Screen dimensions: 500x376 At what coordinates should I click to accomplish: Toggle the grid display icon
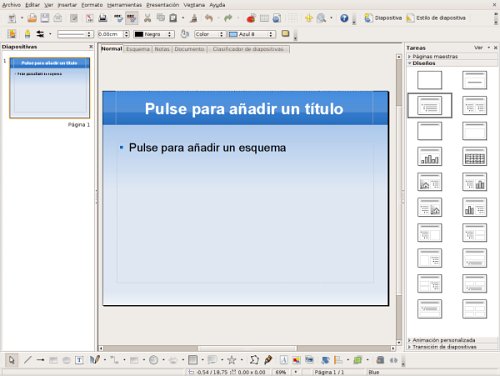click(x=293, y=18)
